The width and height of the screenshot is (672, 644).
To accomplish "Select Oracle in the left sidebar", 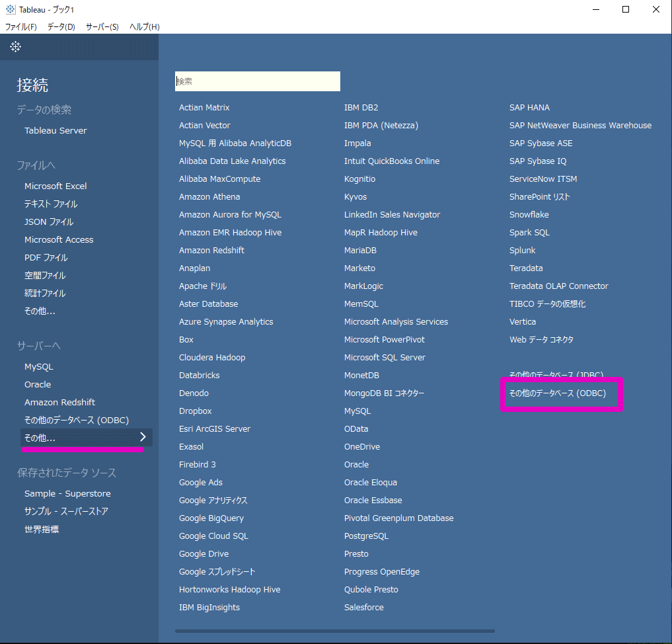I will [x=38, y=385].
